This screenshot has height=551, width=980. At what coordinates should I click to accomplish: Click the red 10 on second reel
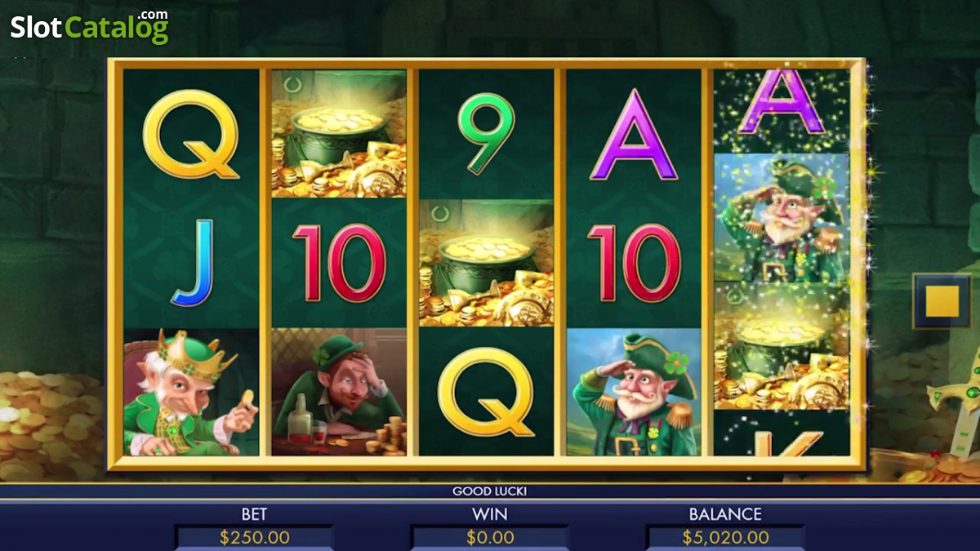coord(339,263)
